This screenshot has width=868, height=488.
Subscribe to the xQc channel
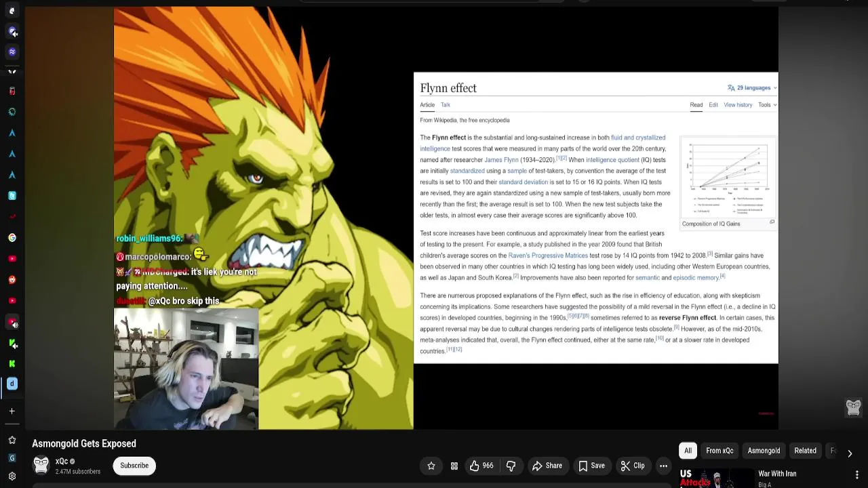(134, 466)
